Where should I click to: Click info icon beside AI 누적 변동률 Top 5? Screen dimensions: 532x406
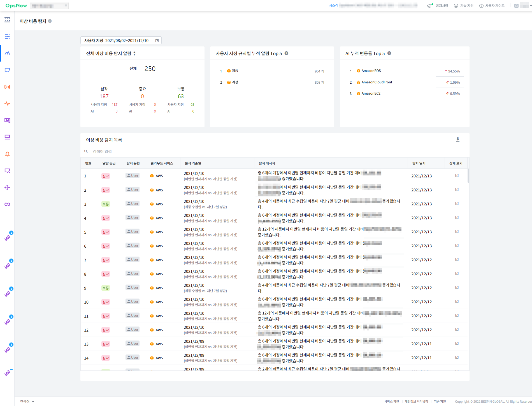tap(389, 53)
